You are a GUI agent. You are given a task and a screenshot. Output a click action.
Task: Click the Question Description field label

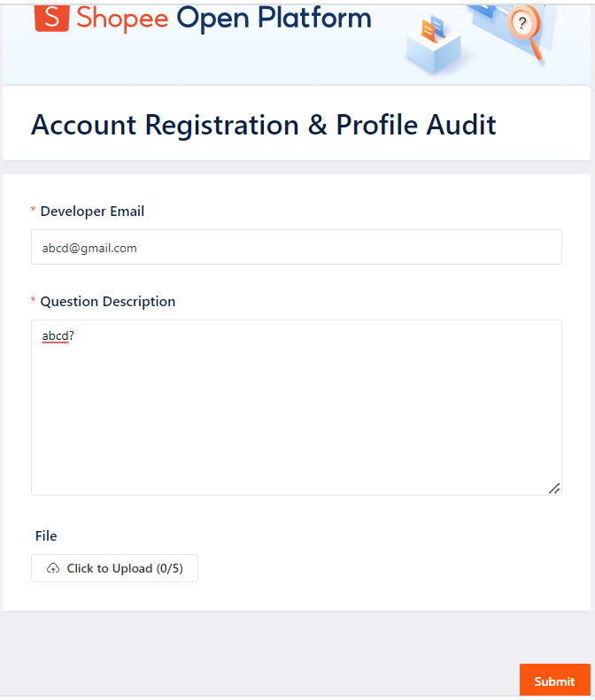[x=108, y=302]
